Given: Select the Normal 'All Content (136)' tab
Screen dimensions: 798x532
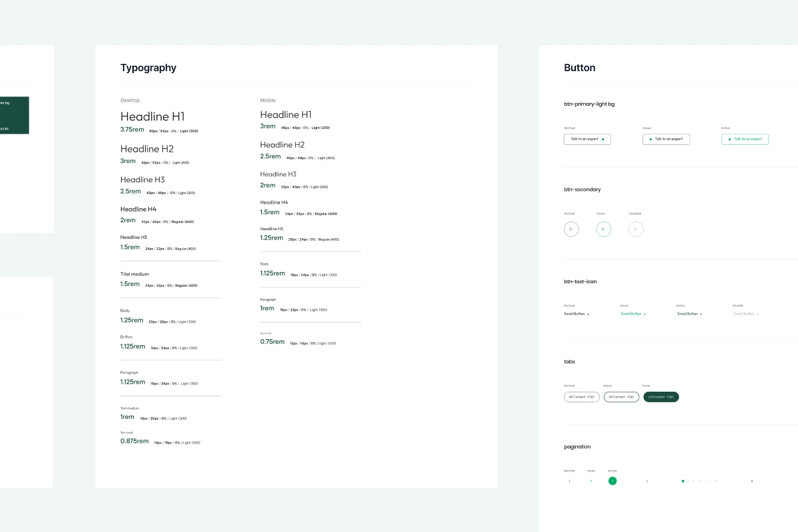Looking at the screenshot, I should tap(581, 397).
